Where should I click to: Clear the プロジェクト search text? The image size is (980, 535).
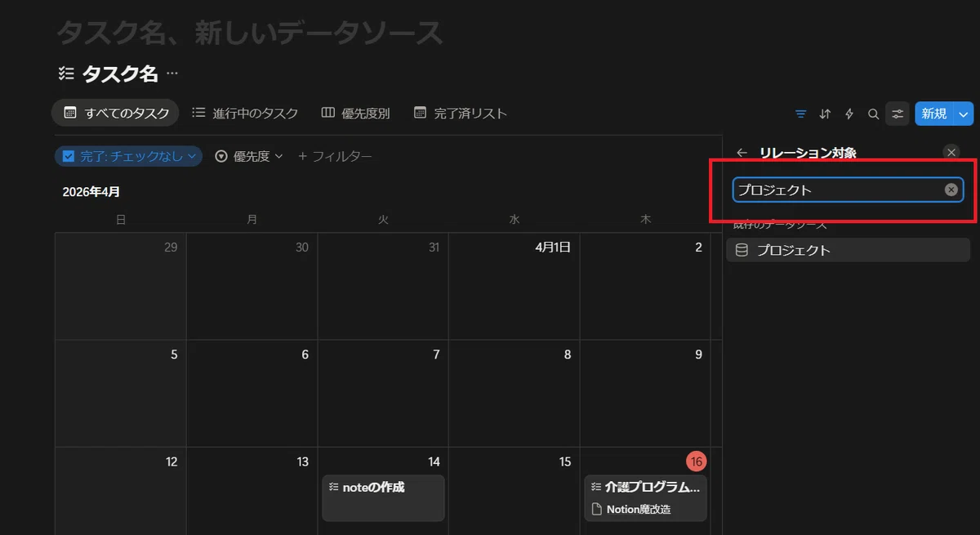pos(951,189)
